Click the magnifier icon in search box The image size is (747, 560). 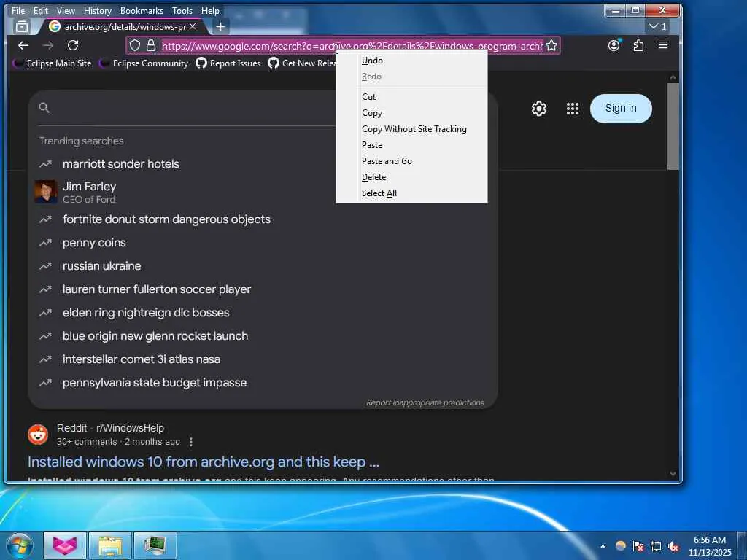click(44, 108)
